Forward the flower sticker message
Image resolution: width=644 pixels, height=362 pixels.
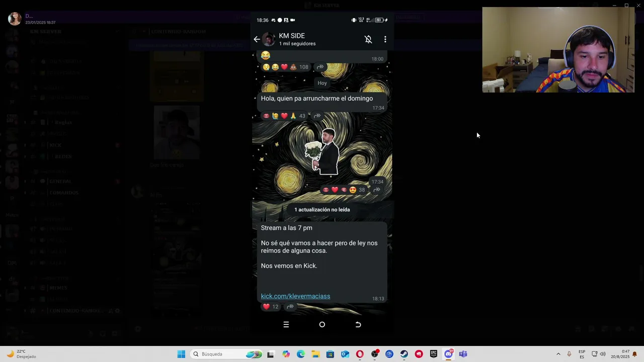coord(376,190)
